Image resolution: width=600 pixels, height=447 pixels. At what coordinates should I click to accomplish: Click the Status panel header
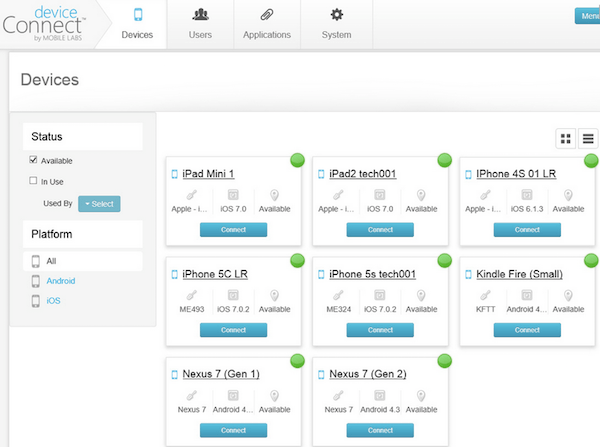tap(83, 137)
